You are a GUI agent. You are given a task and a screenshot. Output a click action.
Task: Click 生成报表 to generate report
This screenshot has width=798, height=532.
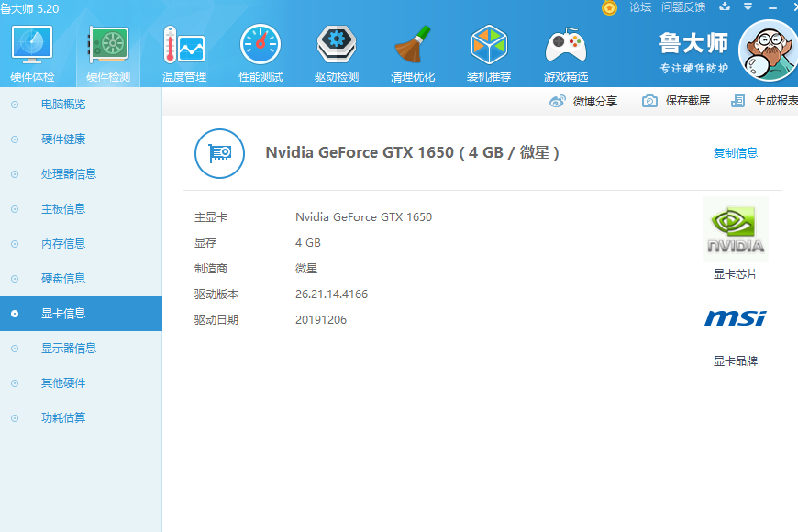764,101
